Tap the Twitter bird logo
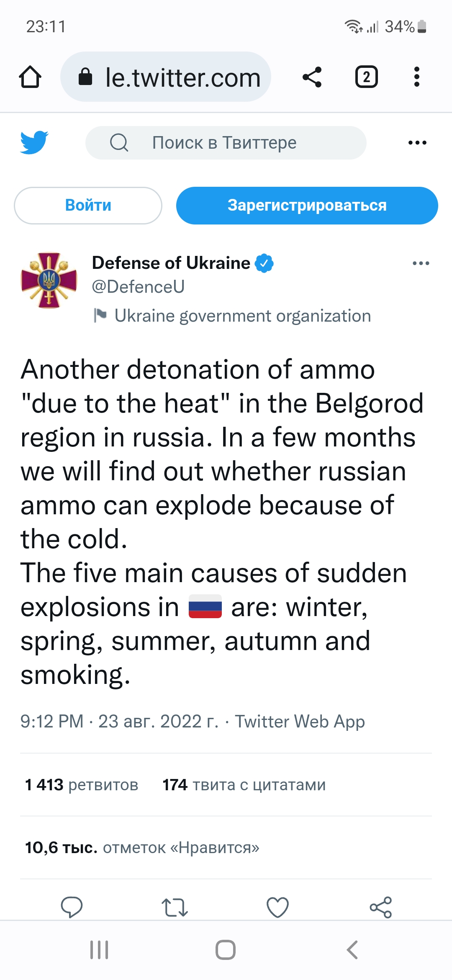 [34, 142]
